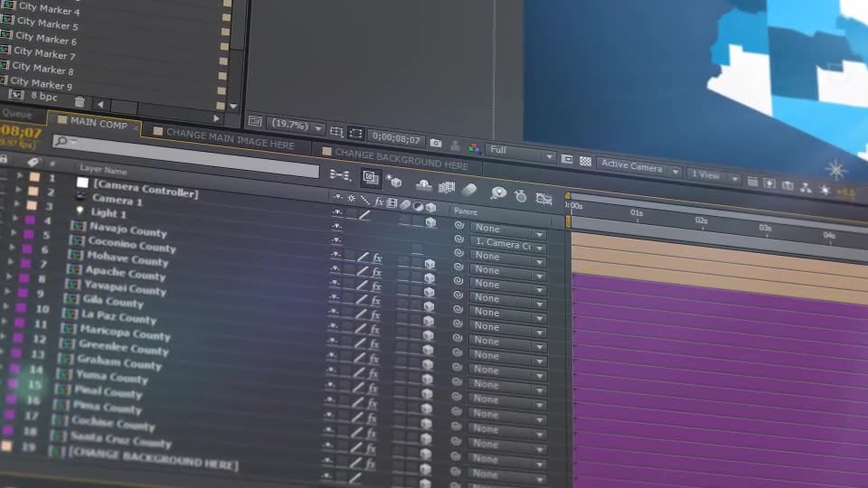This screenshot has height=488, width=868.
Task: Click the timeline current time display
Action: (21, 132)
